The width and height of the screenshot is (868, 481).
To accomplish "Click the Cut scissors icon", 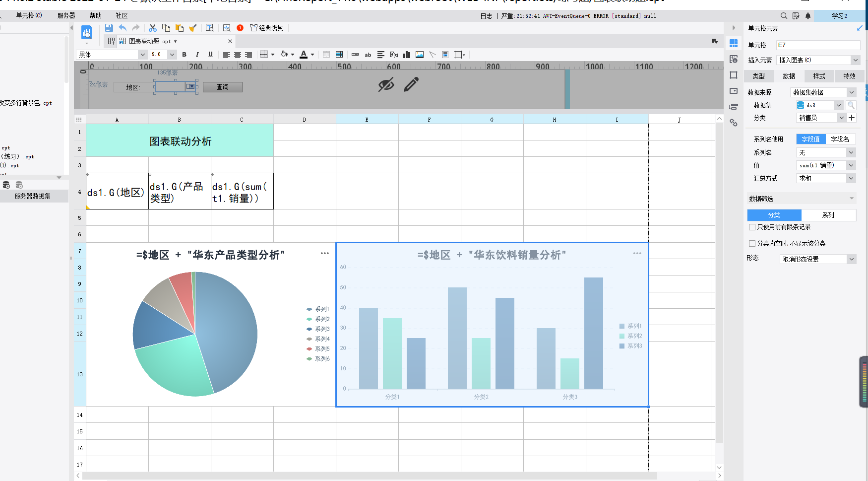I will [x=153, y=28].
